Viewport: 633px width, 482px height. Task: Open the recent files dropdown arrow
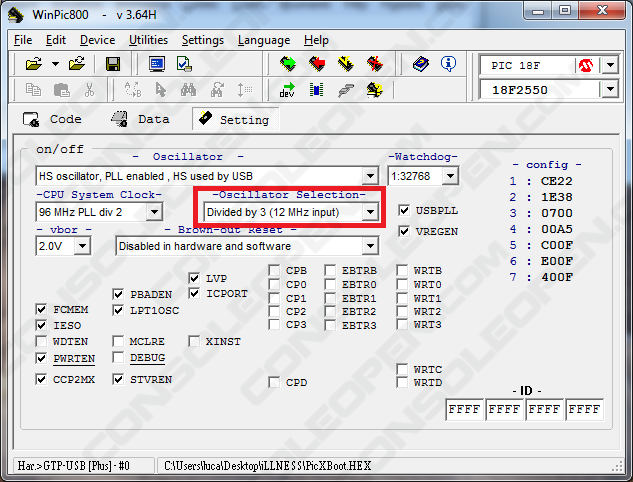(x=55, y=64)
